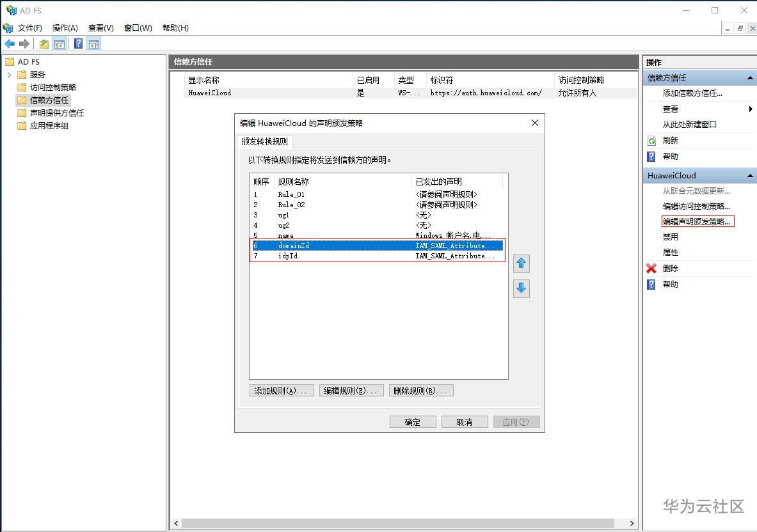Click the 应用程序组 folder icon
Screen dimensions: 757x532
(x=22, y=125)
